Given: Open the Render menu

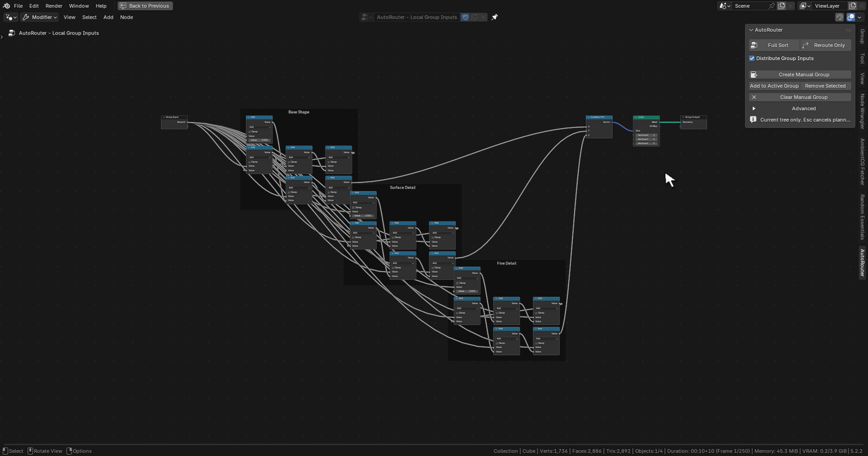Looking at the screenshot, I should point(54,5).
